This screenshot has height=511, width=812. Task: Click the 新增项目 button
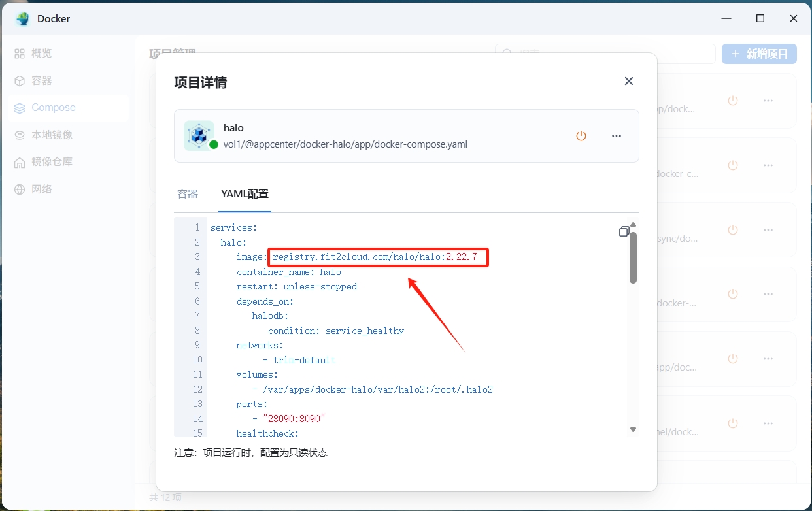759,54
